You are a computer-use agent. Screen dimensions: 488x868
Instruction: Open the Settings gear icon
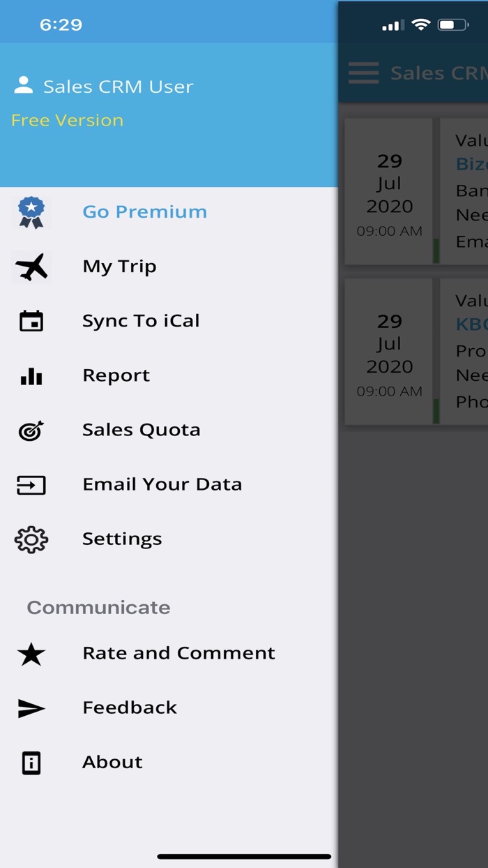pos(29,539)
